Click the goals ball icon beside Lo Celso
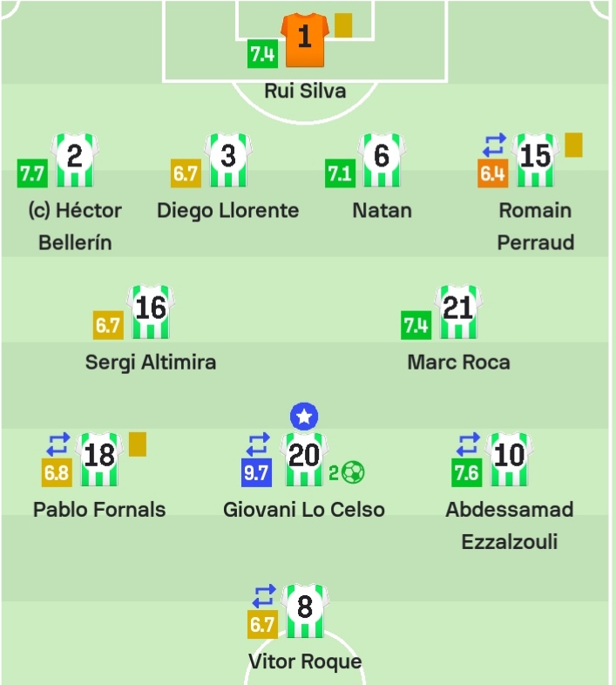616x685 pixels. tap(353, 472)
